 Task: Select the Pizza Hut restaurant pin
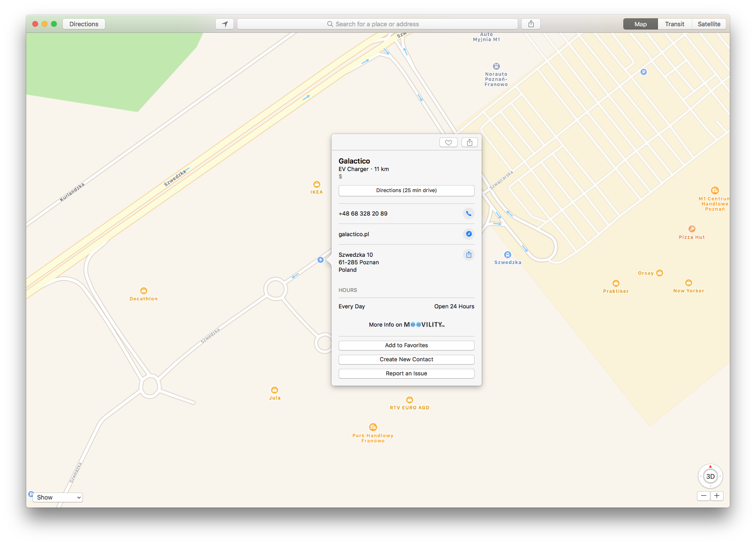pyautogui.click(x=692, y=229)
